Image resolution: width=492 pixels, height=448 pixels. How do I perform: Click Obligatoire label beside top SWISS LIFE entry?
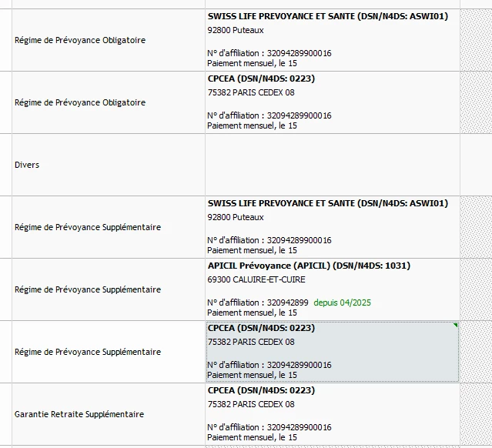80,40
